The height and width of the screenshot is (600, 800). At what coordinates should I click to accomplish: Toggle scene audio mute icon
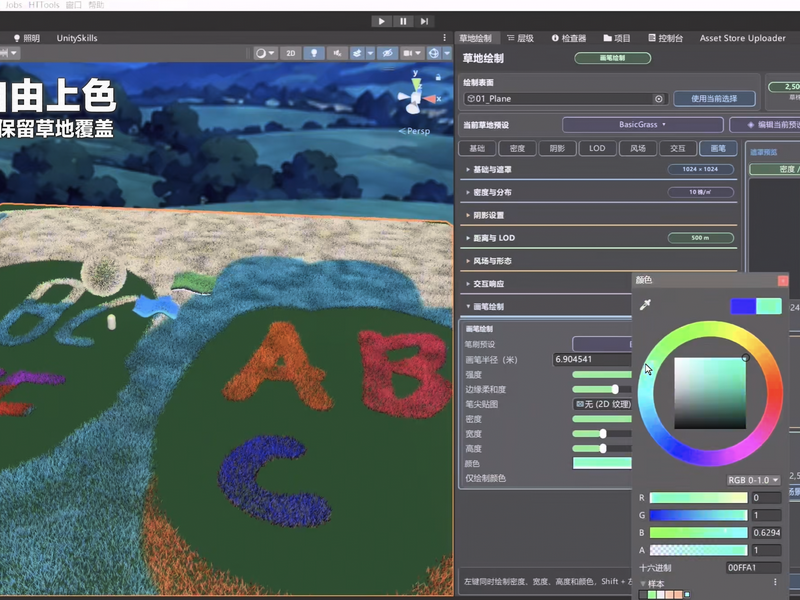337,53
